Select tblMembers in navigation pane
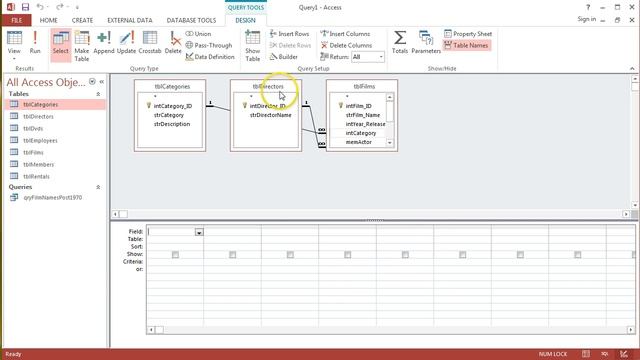 (38, 164)
